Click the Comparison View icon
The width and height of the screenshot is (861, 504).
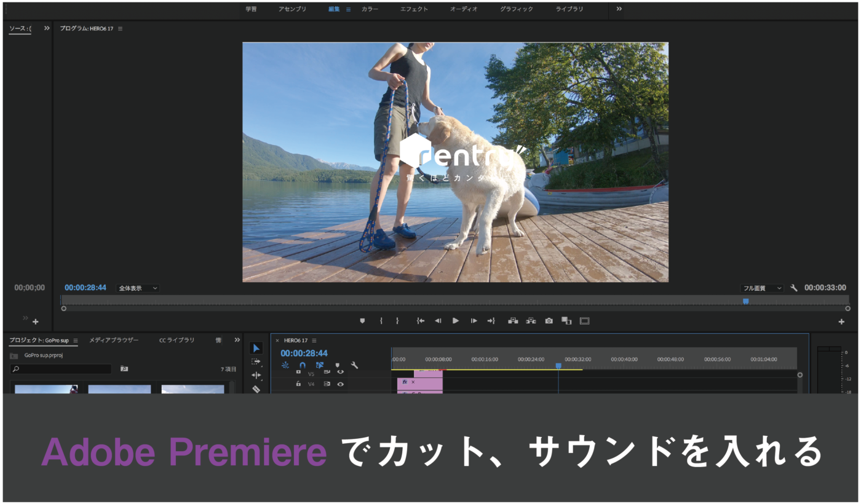[566, 321]
